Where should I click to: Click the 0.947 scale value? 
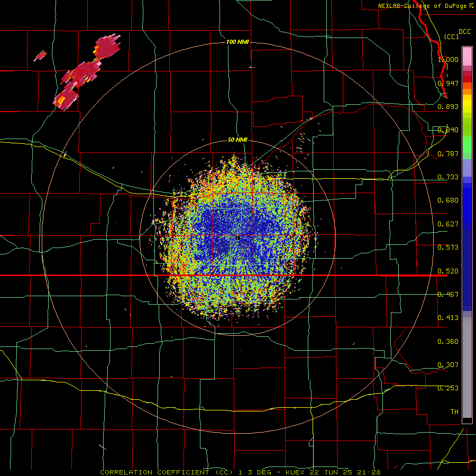(x=448, y=83)
